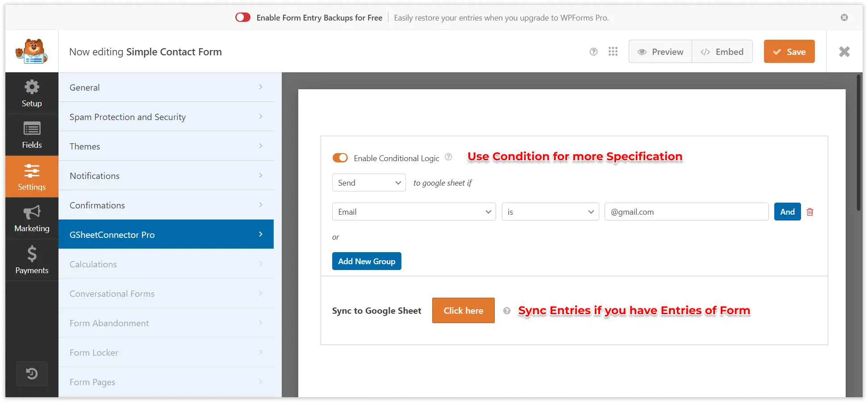Viewport: 868px width, 403px height.
Task: Open keyboard shortcuts grid icon
Action: (x=613, y=51)
